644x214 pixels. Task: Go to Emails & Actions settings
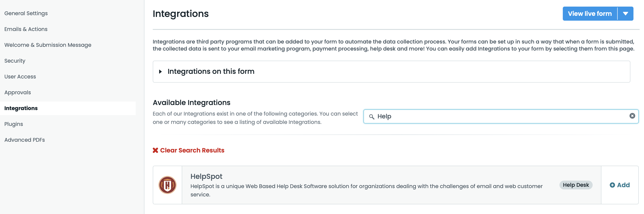26,29
